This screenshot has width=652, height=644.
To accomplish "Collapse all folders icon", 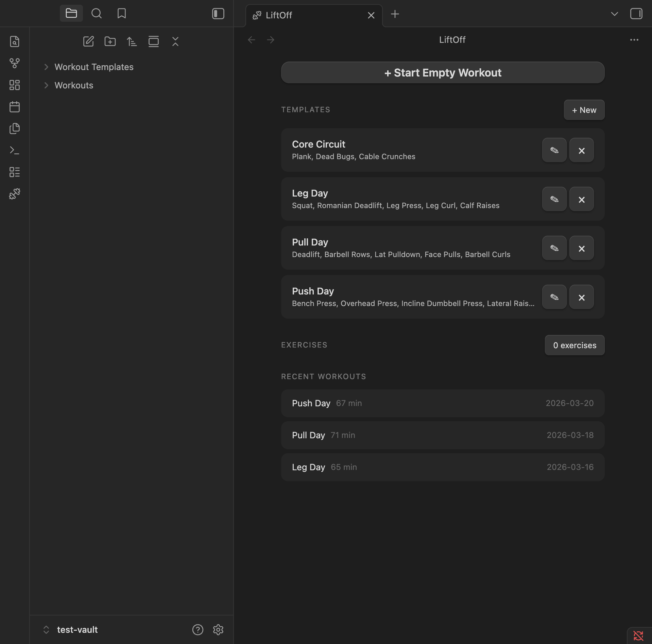I will [x=175, y=41].
